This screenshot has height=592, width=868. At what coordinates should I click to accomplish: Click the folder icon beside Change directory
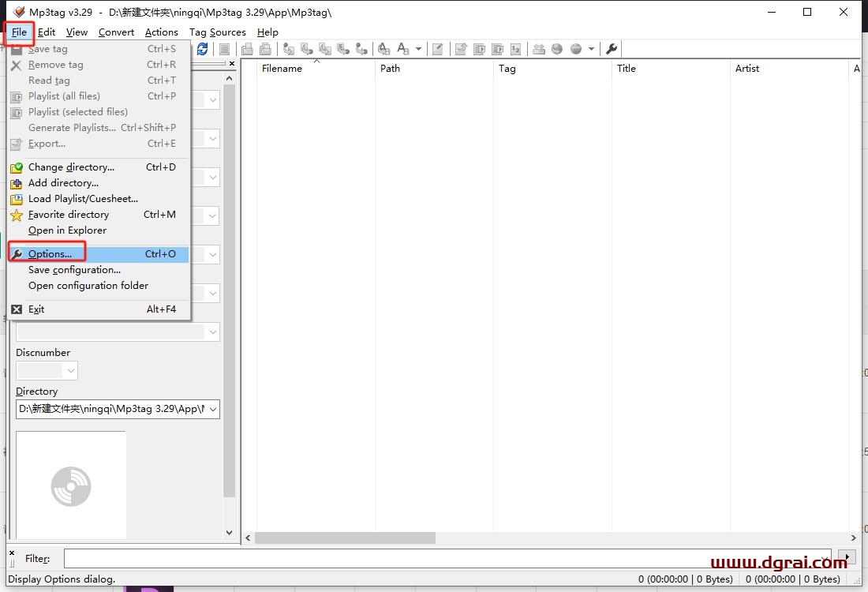(x=17, y=167)
